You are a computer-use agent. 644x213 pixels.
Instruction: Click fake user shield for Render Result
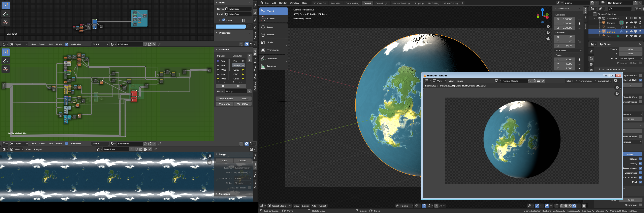click(530, 81)
